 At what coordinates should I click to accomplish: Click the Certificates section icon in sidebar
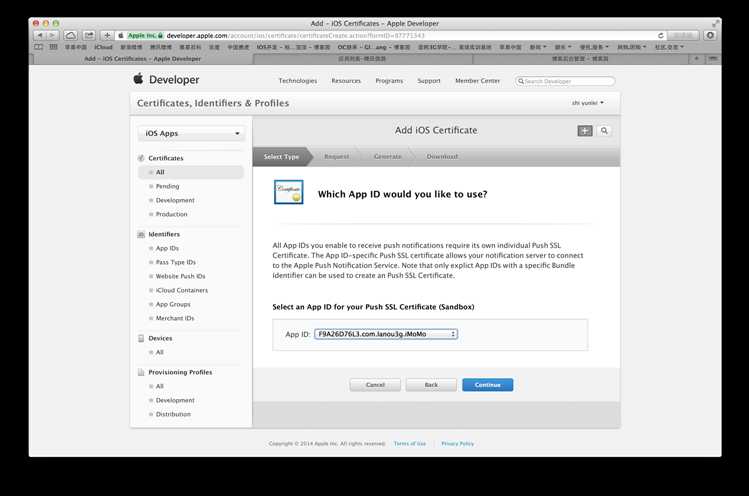(x=141, y=158)
